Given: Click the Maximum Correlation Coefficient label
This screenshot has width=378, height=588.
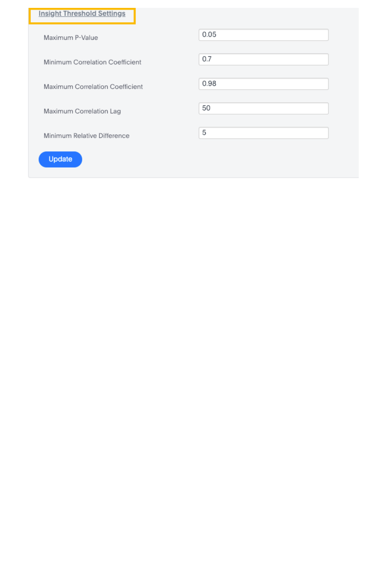Looking at the screenshot, I should coord(93,87).
